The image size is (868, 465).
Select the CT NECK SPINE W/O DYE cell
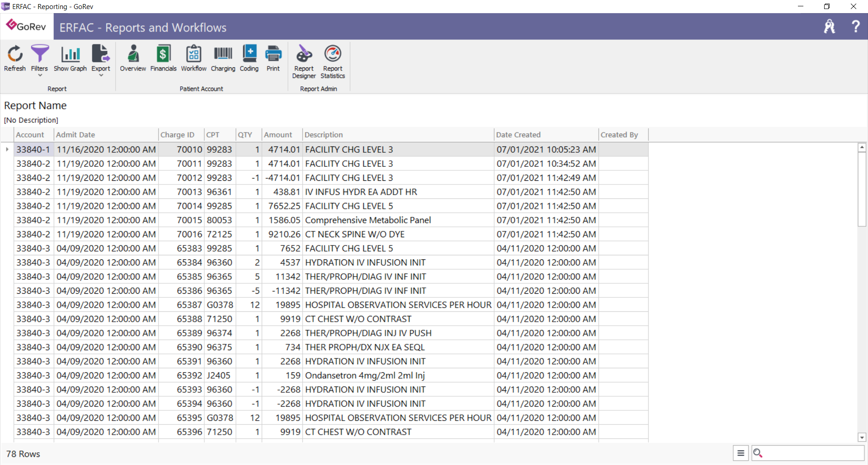[398, 234]
